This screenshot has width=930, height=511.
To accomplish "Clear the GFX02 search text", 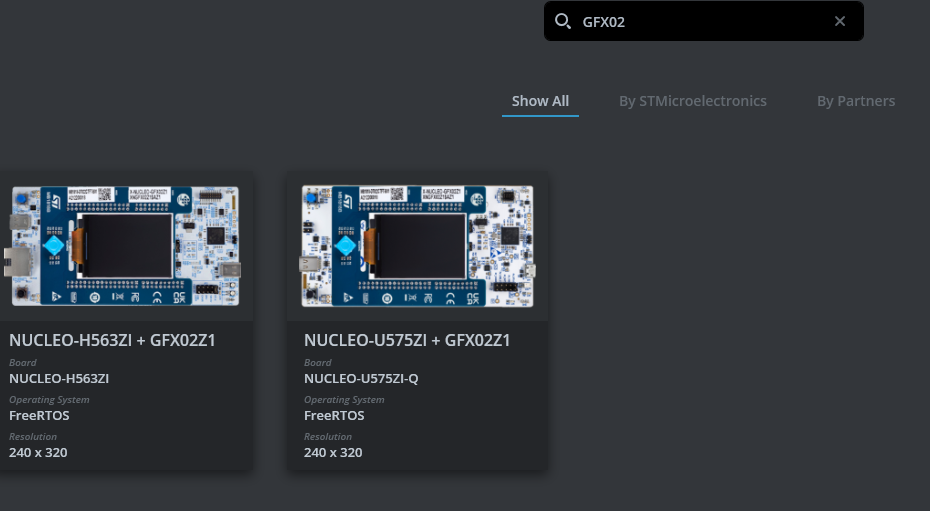I will pyautogui.click(x=840, y=21).
